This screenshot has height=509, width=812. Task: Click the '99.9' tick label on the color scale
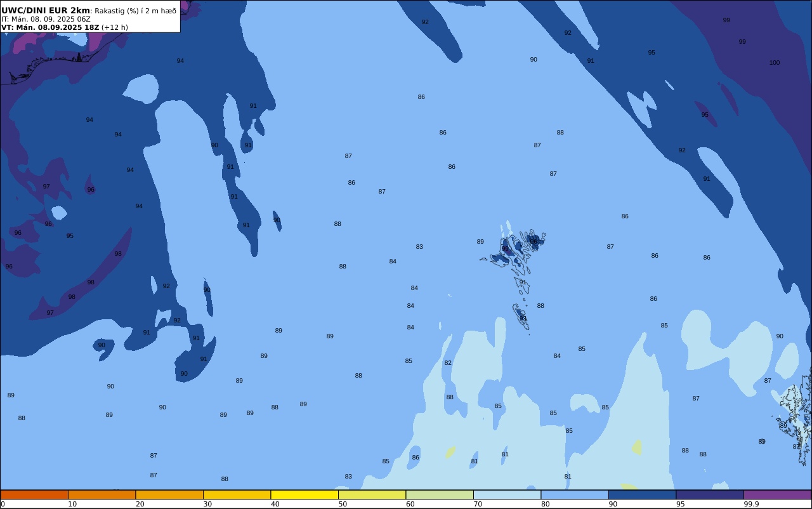pyautogui.click(x=751, y=504)
